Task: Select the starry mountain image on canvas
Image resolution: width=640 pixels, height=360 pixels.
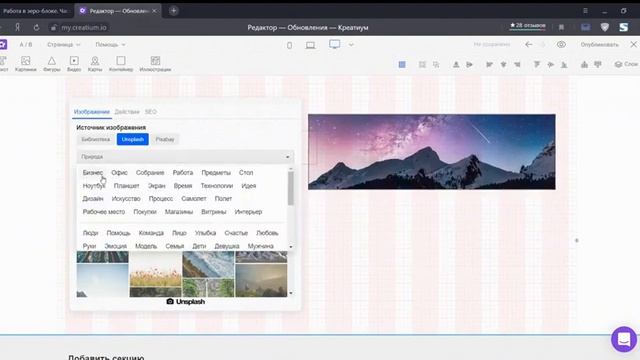Action: [431, 152]
